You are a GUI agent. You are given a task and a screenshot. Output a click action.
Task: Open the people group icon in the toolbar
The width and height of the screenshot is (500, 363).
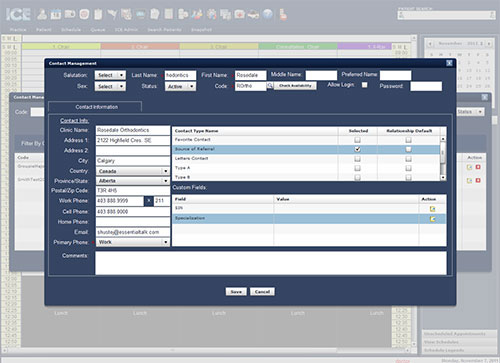(211, 14)
